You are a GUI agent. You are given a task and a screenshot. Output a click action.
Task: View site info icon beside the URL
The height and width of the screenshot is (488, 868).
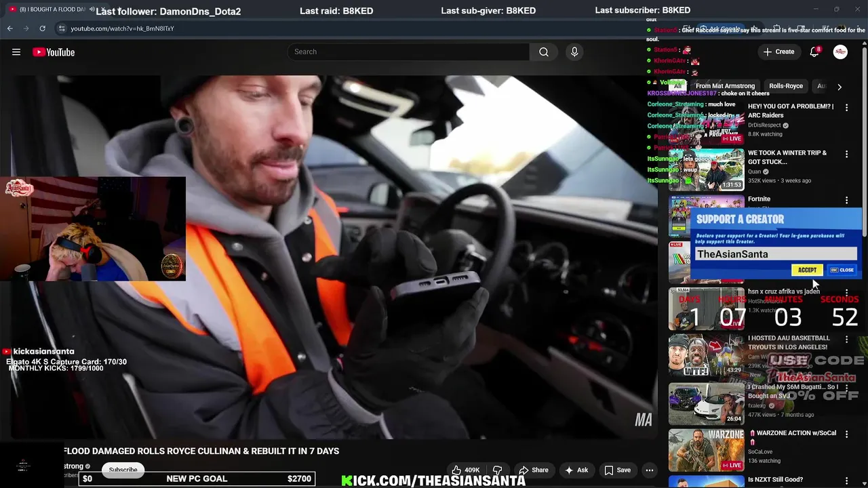pyautogui.click(x=62, y=28)
